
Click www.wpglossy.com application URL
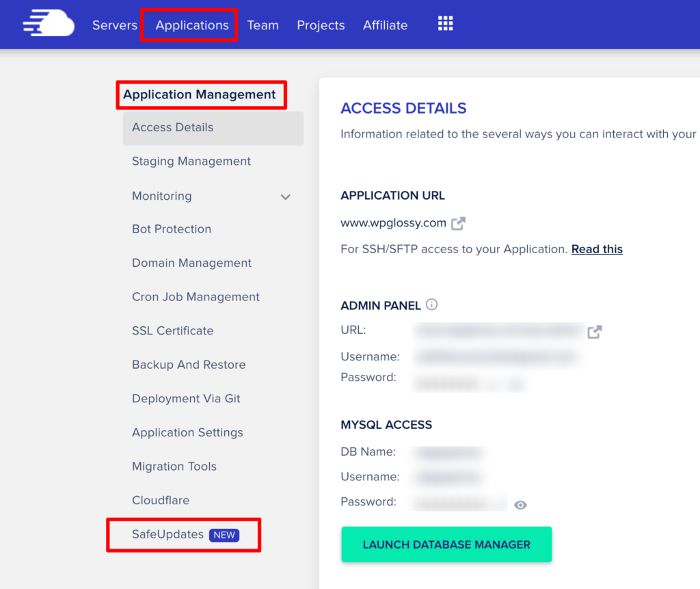coord(393,222)
